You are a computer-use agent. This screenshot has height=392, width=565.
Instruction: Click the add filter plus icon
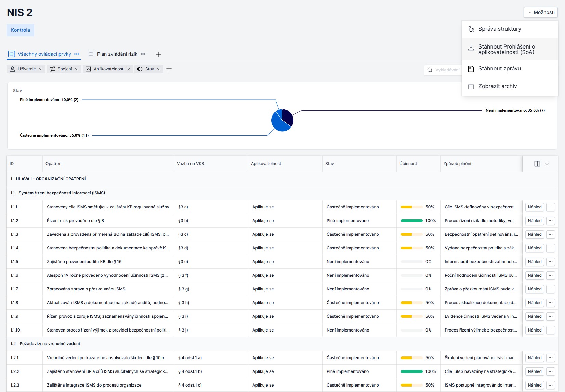coord(169,69)
